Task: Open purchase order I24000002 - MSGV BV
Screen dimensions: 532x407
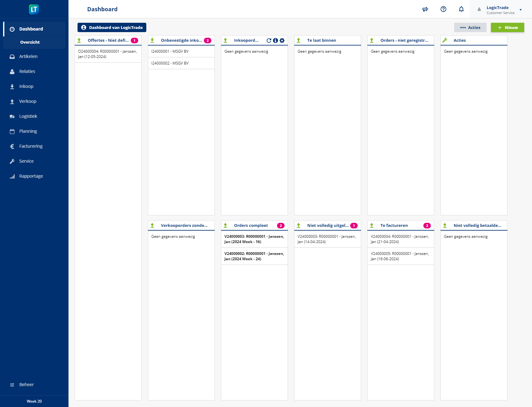Action: click(x=181, y=63)
